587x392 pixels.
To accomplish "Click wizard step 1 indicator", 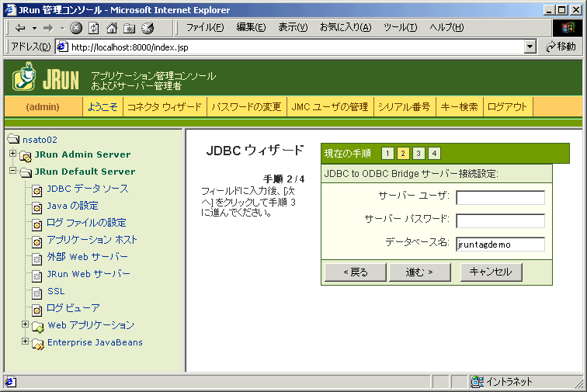I will click(387, 153).
